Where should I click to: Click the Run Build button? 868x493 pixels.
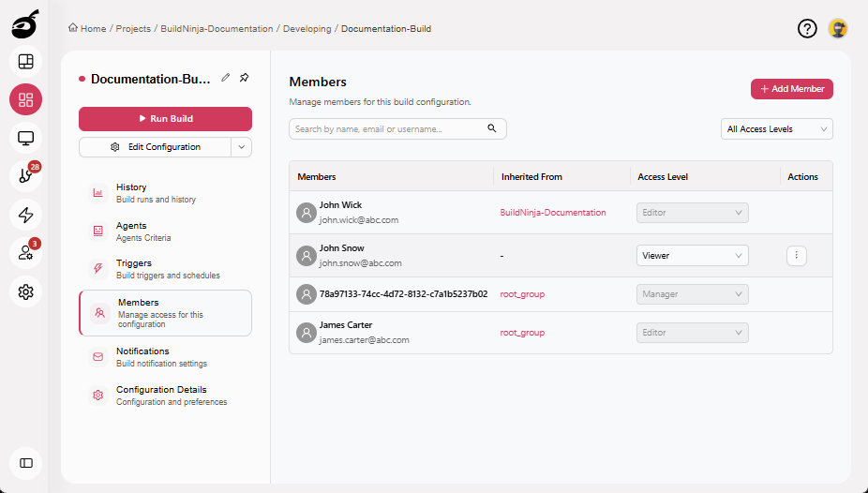165,118
